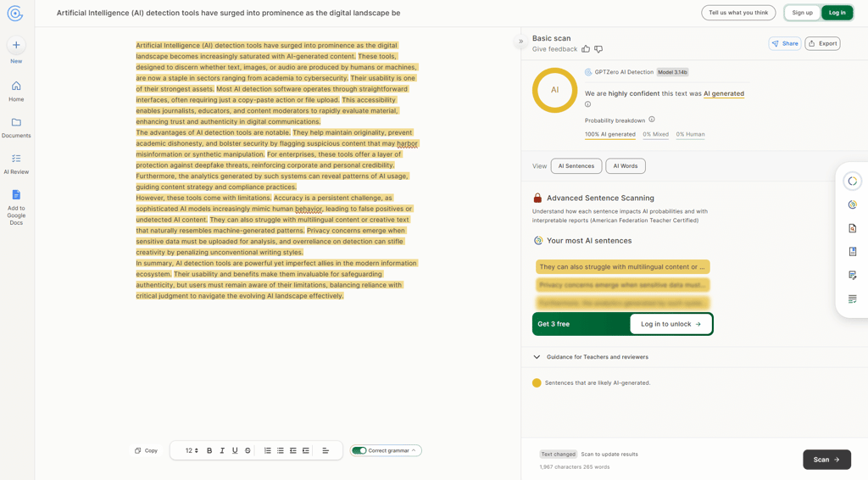Select the 0% Mixed breakdown

coord(655,135)
